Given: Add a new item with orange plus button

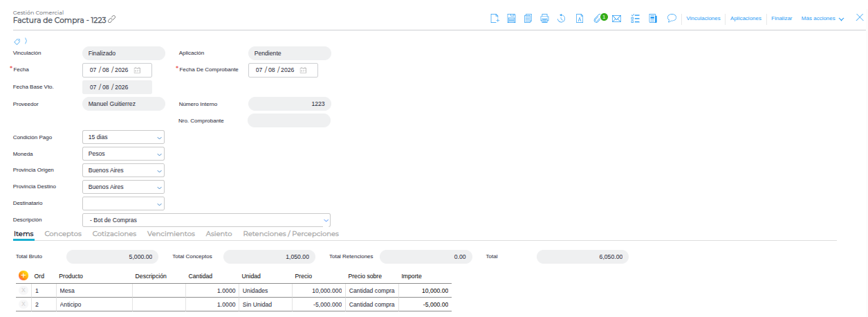Looking at the screenshot, I should (24, 275).
